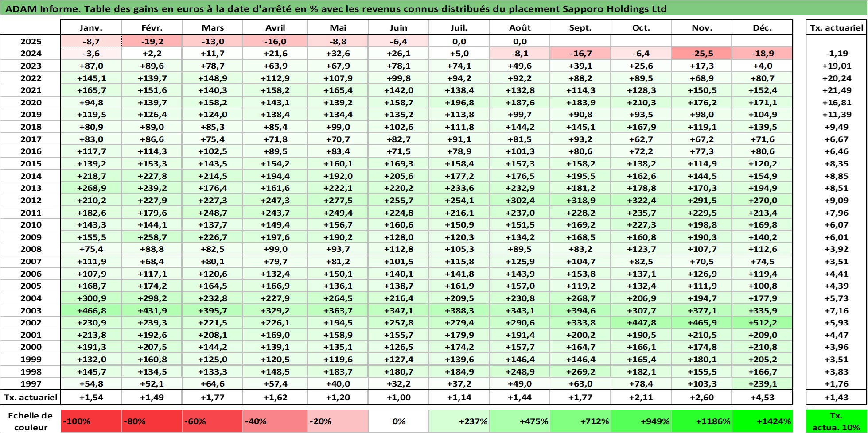This screenshot has width=868, height=433.
Task: Click the -80% color scale swatch
Action: tap(152, 421)
